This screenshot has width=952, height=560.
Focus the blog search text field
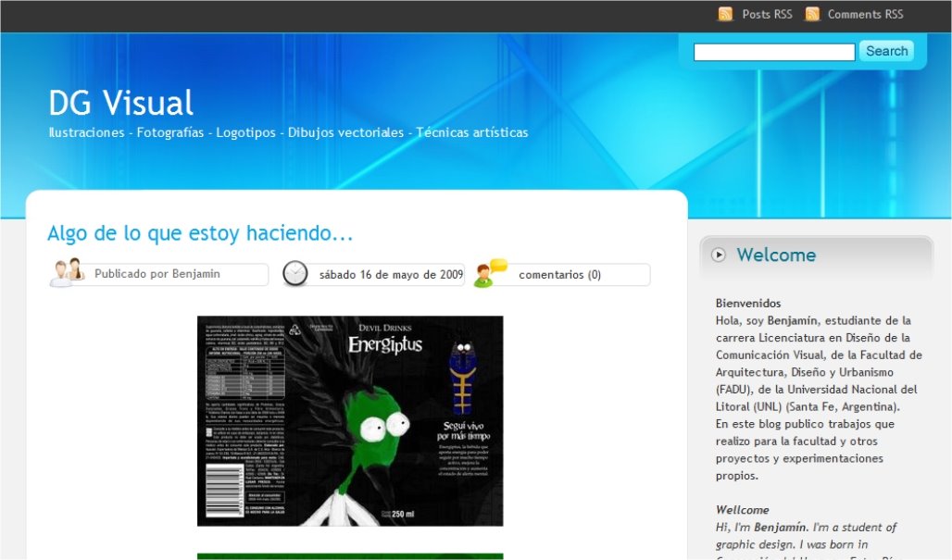773,52
